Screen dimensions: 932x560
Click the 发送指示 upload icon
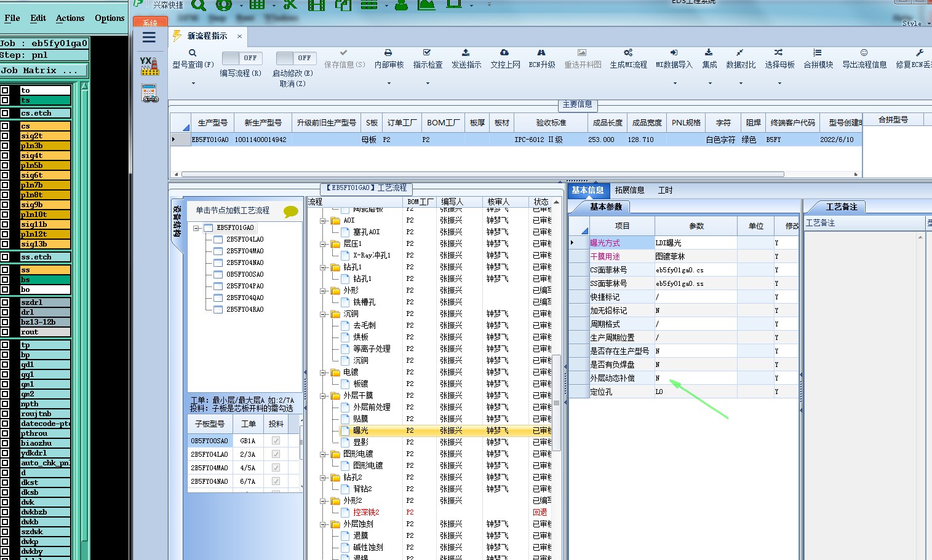[466, 53]
